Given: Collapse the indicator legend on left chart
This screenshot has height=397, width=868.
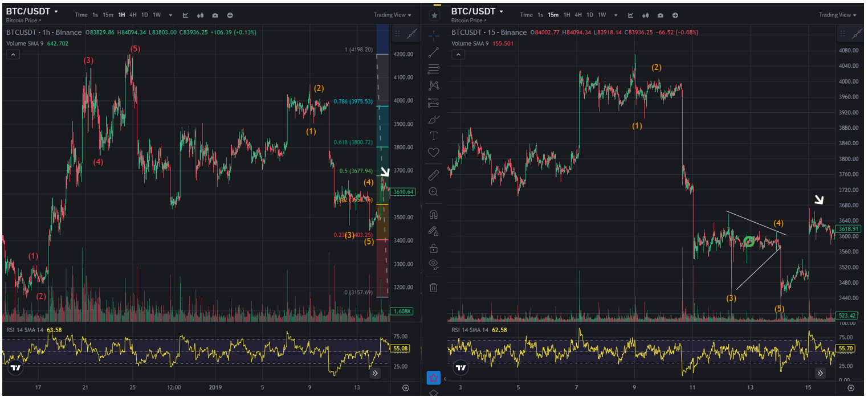Looking at the screenshot, I should [13, 55].
